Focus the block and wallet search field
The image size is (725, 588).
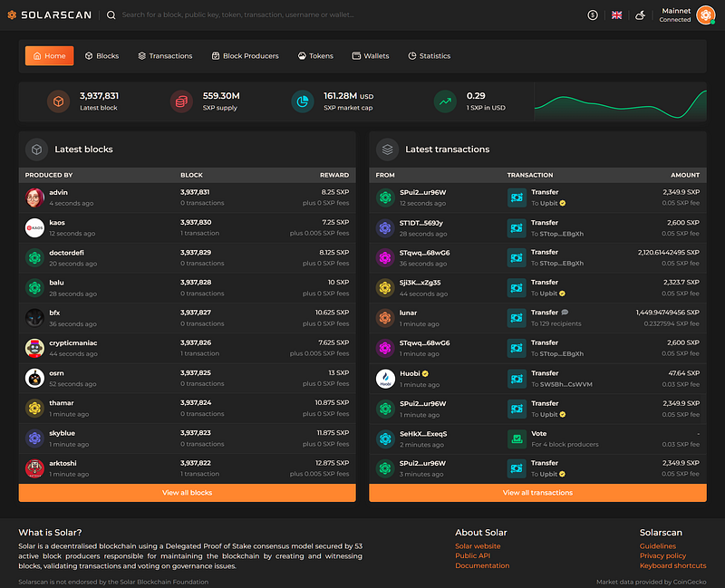[x=237, y=14]
